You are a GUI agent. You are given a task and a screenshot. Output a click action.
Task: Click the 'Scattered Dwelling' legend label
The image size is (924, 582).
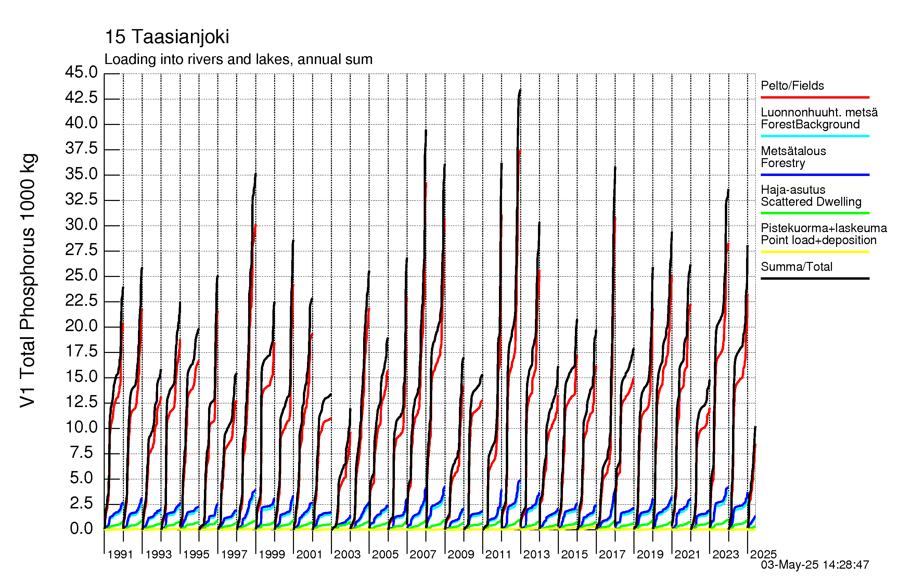pos(811,202)
